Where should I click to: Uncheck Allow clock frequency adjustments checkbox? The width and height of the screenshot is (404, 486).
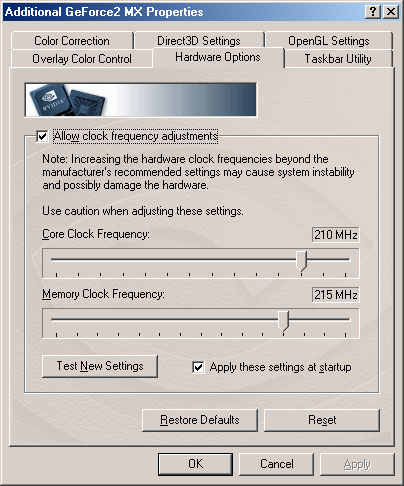pos(42,136)
